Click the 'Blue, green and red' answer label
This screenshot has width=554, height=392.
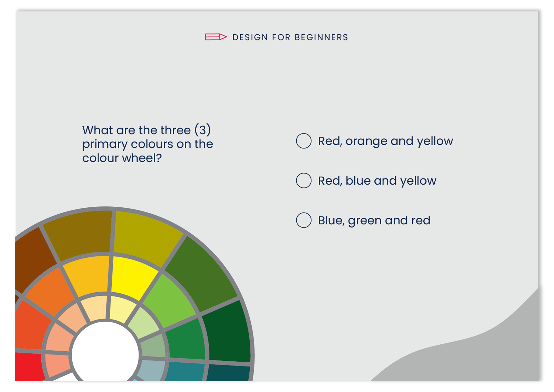[374, 220]
